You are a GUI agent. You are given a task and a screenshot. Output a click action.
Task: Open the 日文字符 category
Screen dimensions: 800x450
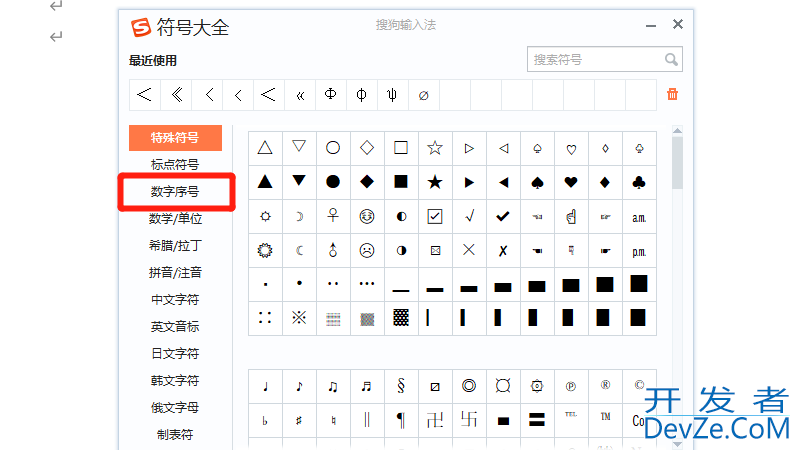(x=175, y=354)
